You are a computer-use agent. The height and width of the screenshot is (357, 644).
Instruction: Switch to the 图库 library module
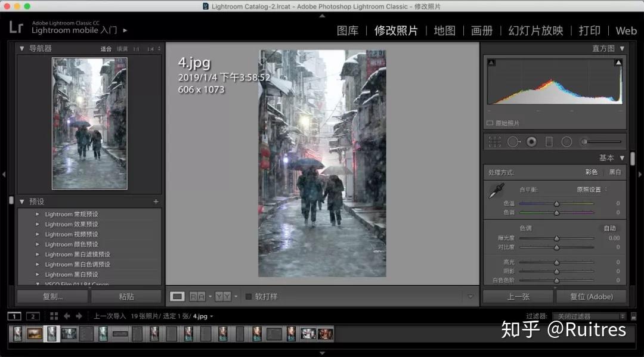click(x=348, y=30)
